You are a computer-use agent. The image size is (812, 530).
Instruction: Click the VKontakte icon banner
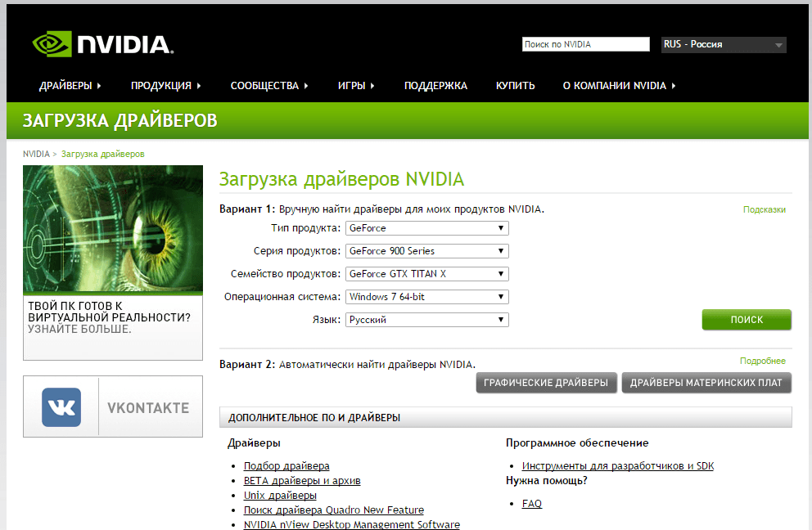(113, 407)
